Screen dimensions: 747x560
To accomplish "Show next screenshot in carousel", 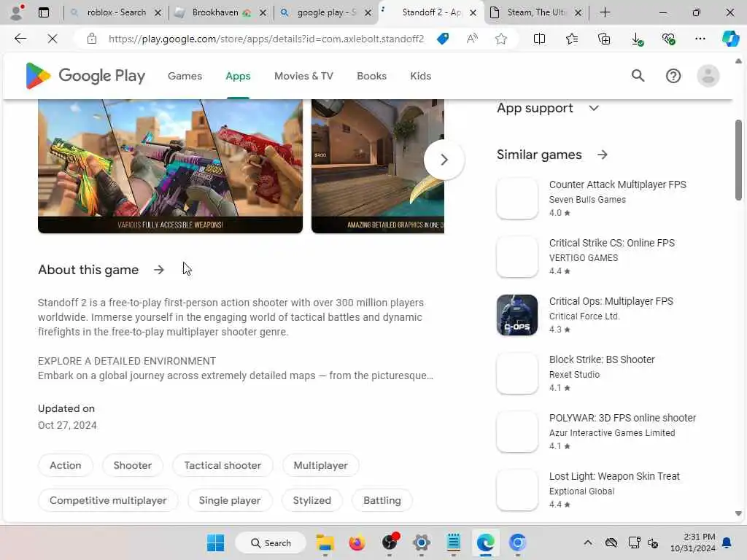I will pos(444,160).
